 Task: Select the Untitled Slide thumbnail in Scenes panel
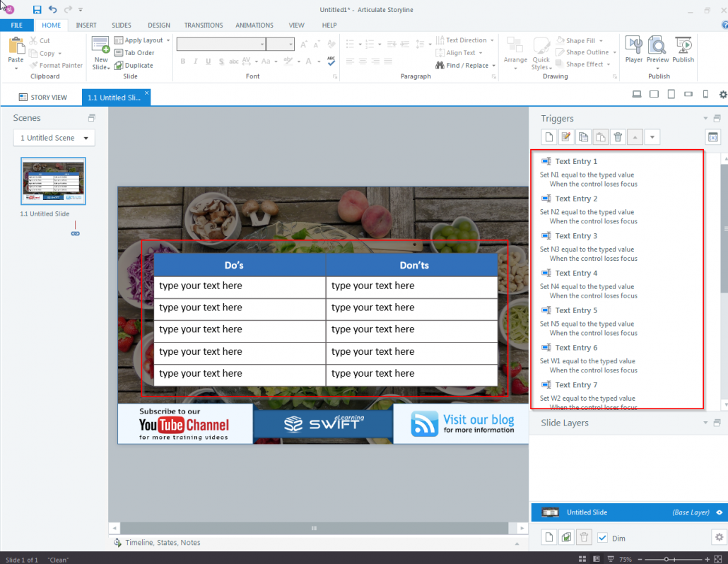click(x=53, y=181)
